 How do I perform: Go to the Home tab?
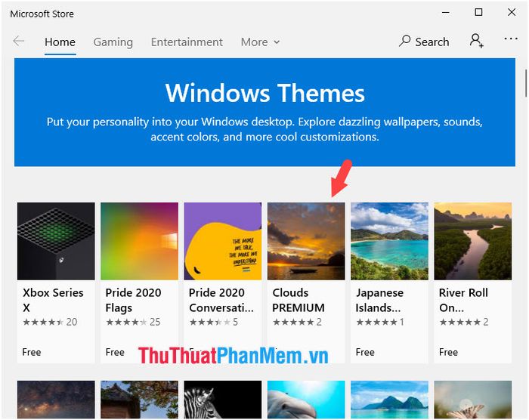tap(60, 42)
